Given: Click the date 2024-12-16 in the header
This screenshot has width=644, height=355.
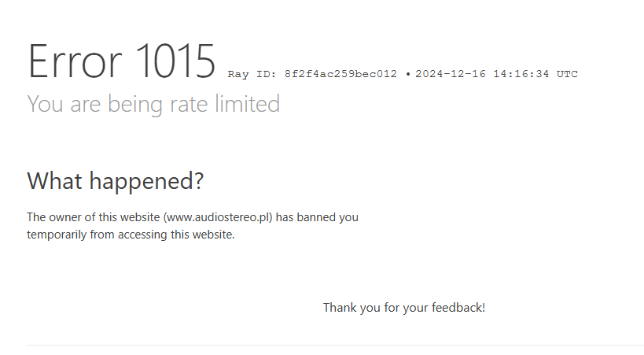Looking at the screenshot, I should 450,74.
